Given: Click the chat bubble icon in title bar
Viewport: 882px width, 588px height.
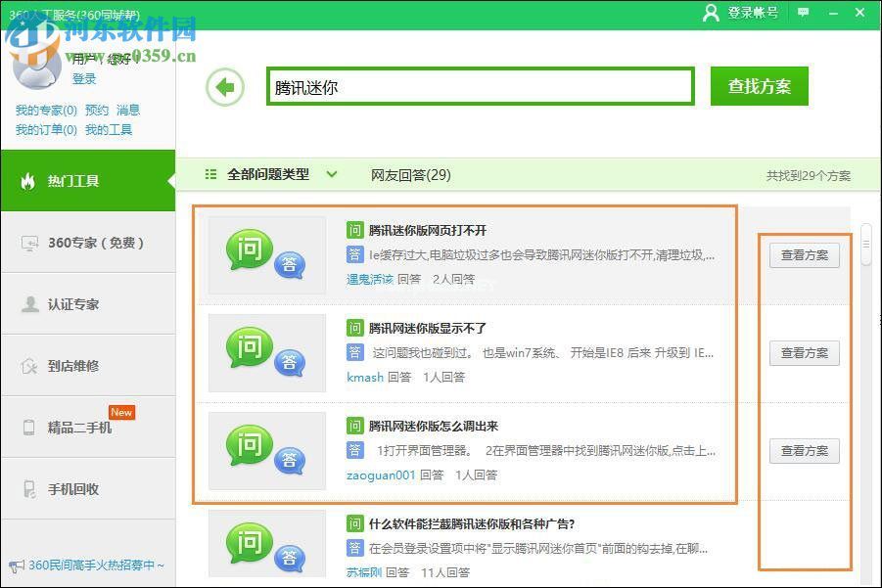Looking at the screenshot, I should [804, 13].
